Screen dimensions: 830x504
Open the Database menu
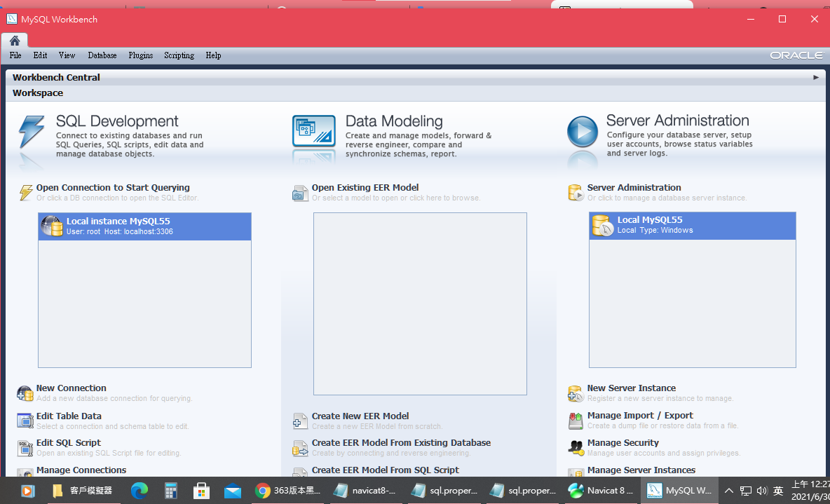click(x=102, y=55)
